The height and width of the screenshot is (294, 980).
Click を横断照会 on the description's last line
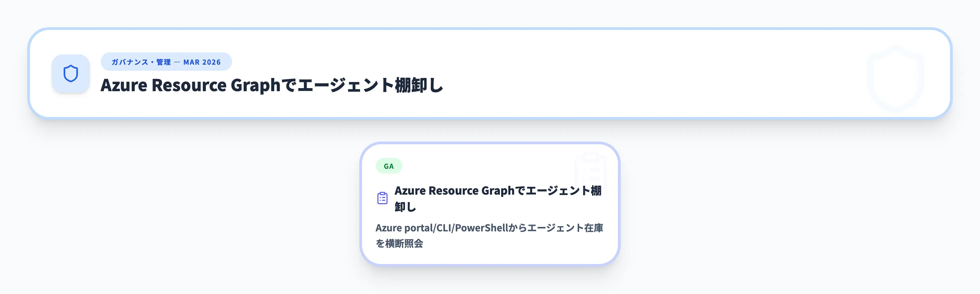[x=399, y=243]
